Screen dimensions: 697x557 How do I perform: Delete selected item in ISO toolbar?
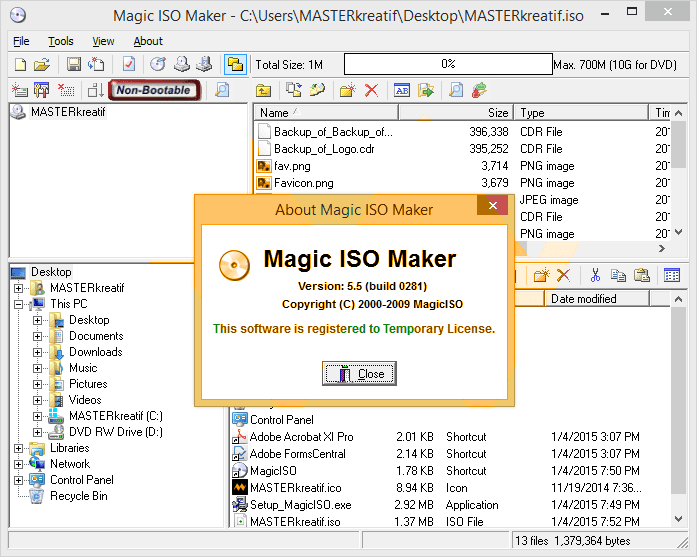(372, 90)
